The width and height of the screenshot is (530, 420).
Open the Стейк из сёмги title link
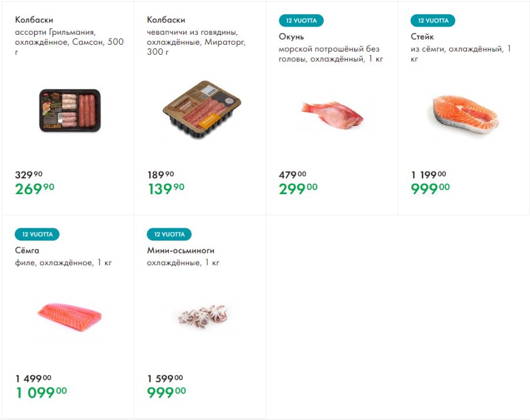(422, 36)
